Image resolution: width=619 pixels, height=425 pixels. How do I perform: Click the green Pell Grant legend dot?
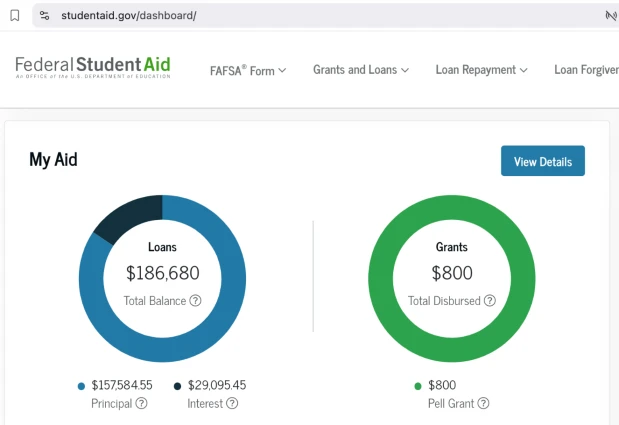pos(417,386)
